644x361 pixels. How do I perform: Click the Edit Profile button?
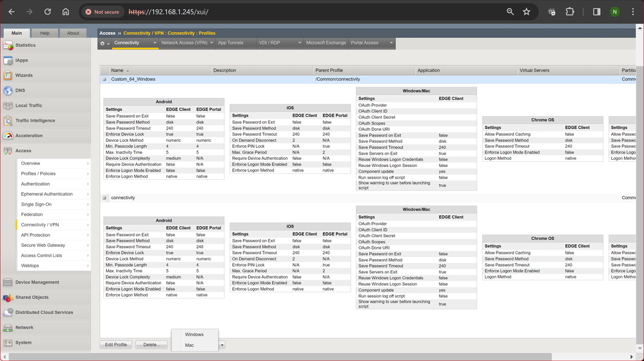click(116, 345)
